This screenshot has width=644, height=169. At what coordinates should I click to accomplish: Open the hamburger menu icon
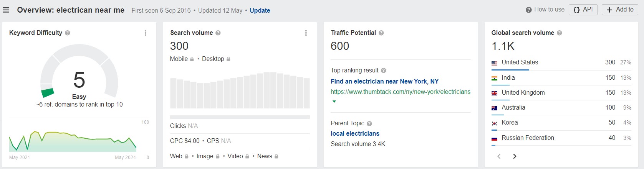[6, 10]
